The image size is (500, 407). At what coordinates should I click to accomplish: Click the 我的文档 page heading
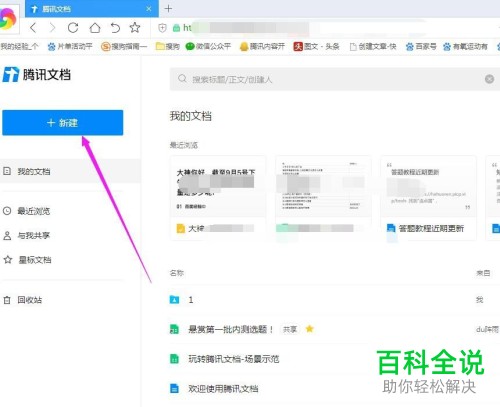pyautogui.click(x=191, y=116)
